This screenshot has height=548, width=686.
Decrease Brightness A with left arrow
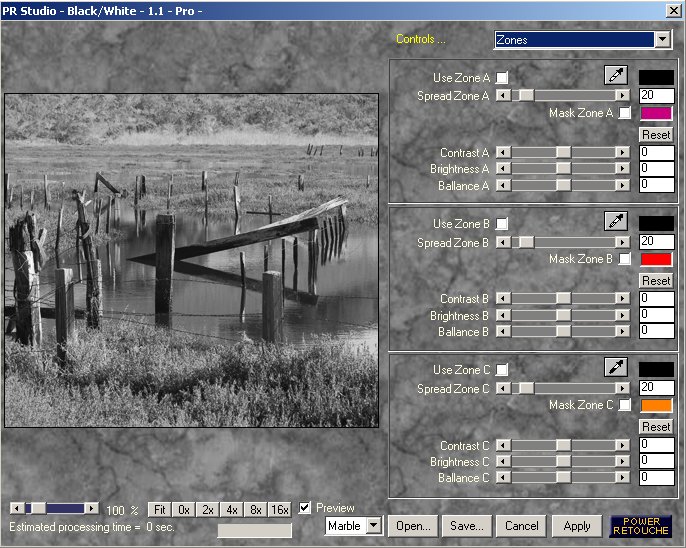coord(504,168)
